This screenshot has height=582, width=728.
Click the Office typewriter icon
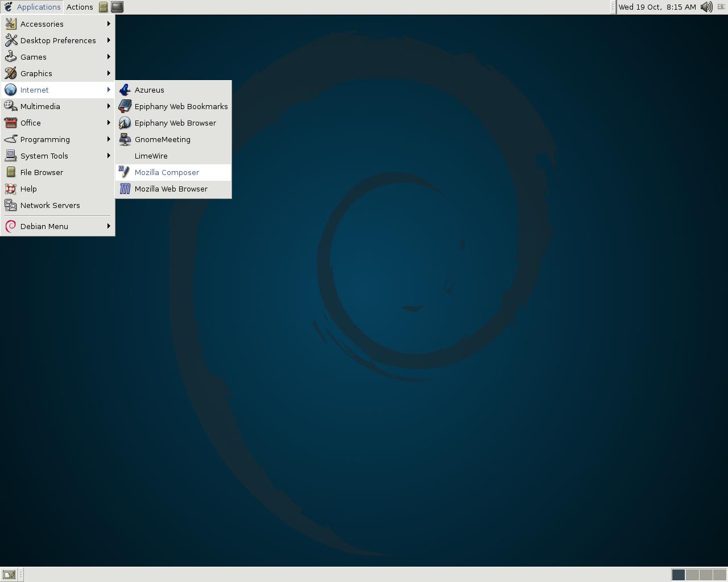tap(11, 123)
